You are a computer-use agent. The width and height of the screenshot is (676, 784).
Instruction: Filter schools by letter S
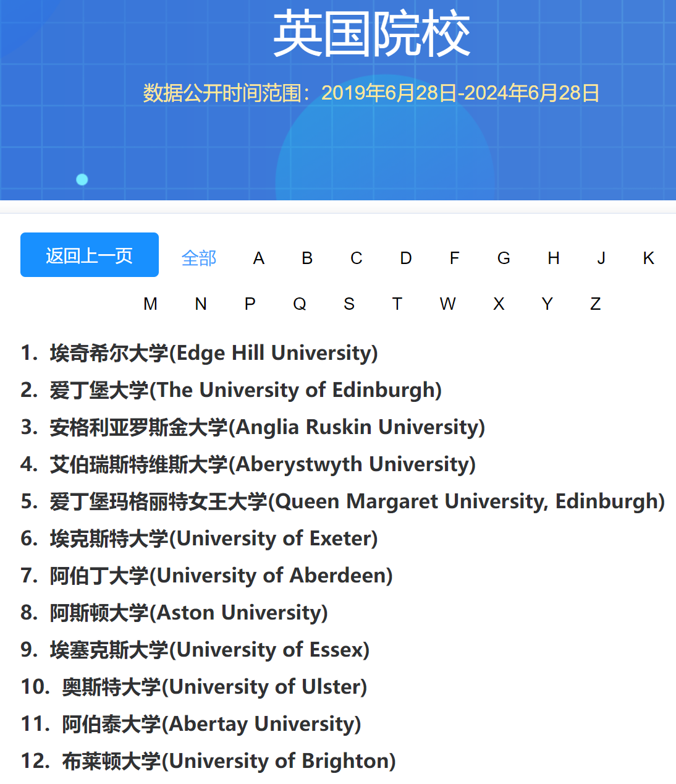tap(349, 304)
